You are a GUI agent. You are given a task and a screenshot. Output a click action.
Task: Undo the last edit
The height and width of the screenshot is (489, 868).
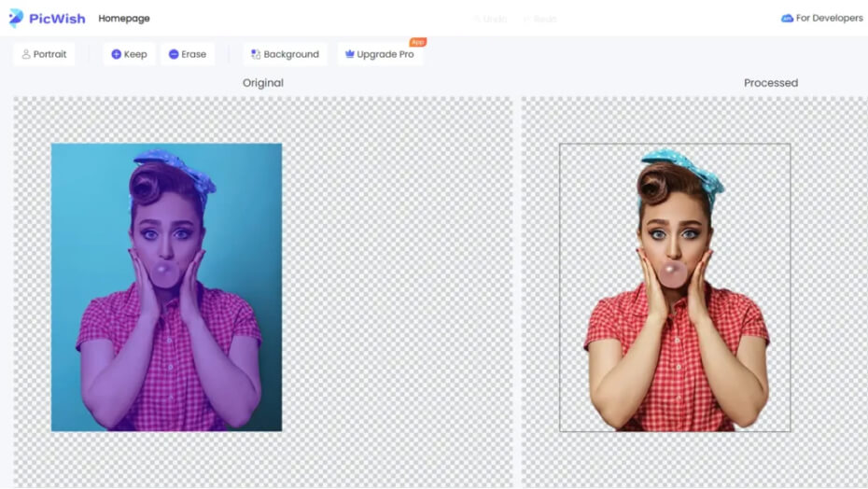(x=490, y=19)
